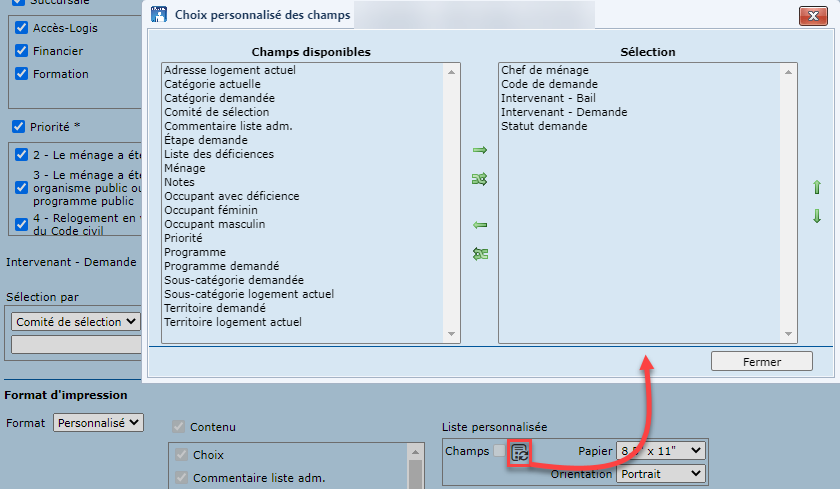This screenshot has height=489, width=840.
Task: Select Programme demandé in available fields list
Action: (221, 266)
